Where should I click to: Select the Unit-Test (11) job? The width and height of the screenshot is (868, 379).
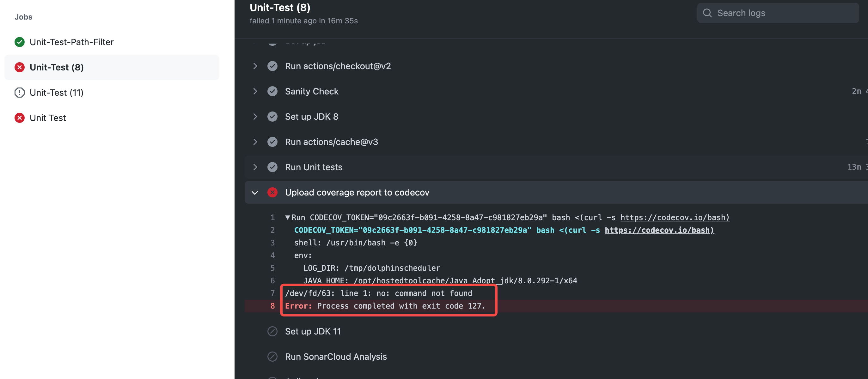pos(56,93)
